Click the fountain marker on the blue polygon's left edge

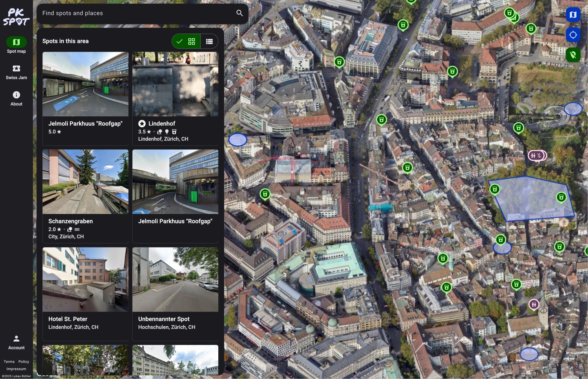coord(495,189)
